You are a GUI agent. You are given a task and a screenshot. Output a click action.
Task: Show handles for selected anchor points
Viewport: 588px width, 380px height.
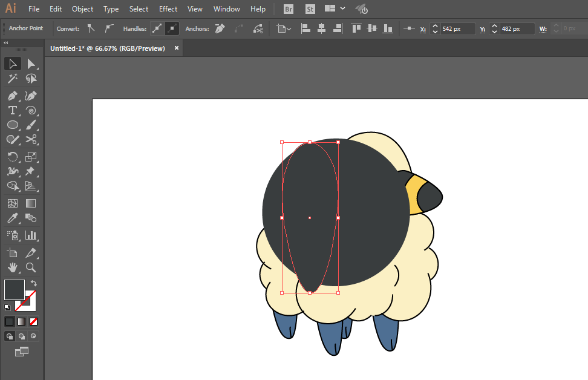click(x=157, y=28)
